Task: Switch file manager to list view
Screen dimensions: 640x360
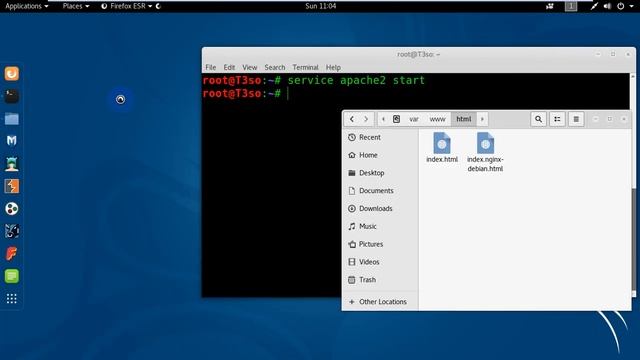Action: click(x=557, y=119)
